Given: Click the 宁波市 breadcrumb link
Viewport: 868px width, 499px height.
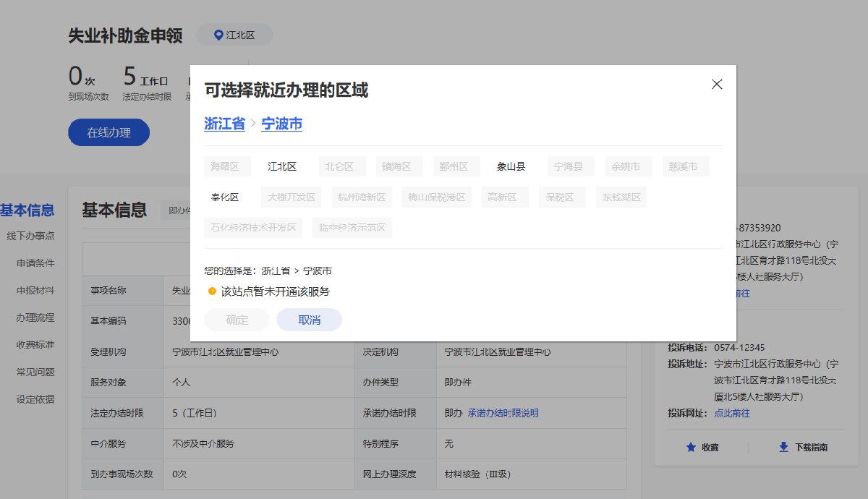Looking at the screenshot, I should 281,124.
